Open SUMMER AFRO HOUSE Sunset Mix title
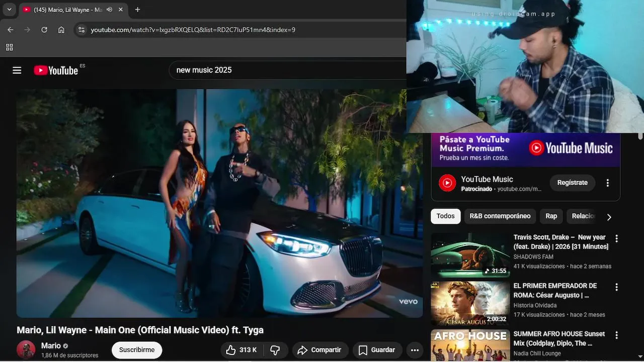Image resolution: width=644 pixels, height=362 pixels. pos(559,339)
